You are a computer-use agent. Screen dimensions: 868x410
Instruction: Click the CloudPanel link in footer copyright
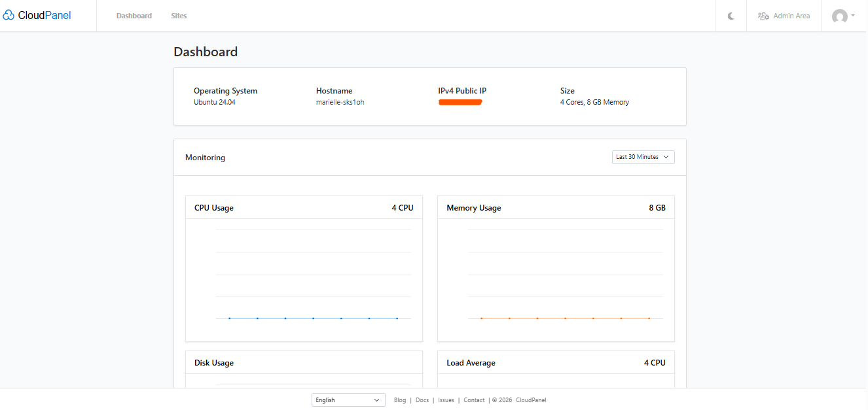530,400
